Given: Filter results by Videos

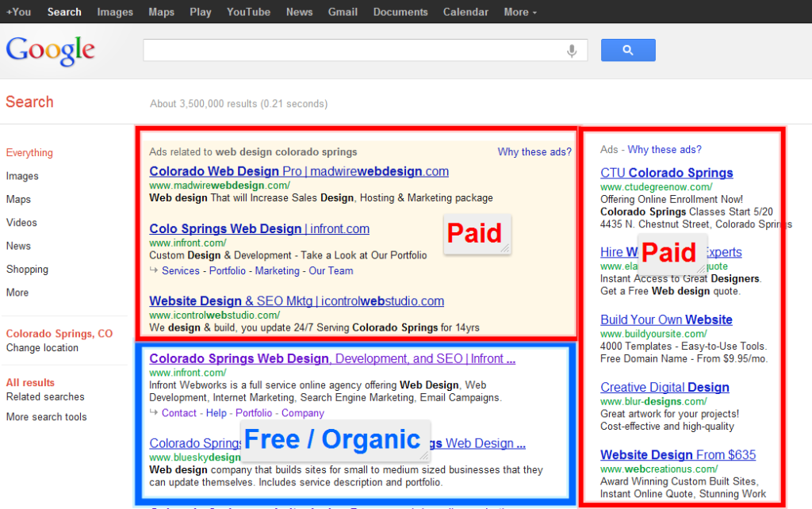Looking at the screenshot, I should 21,223.
